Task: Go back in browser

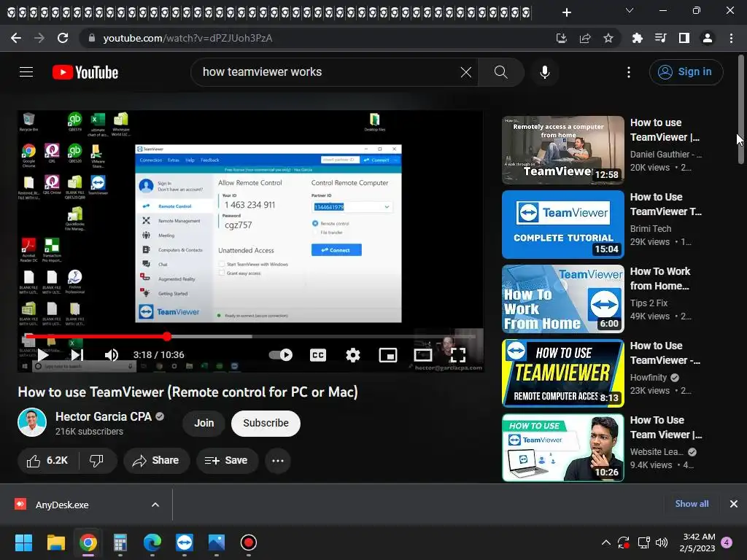Action: [16, 38]
